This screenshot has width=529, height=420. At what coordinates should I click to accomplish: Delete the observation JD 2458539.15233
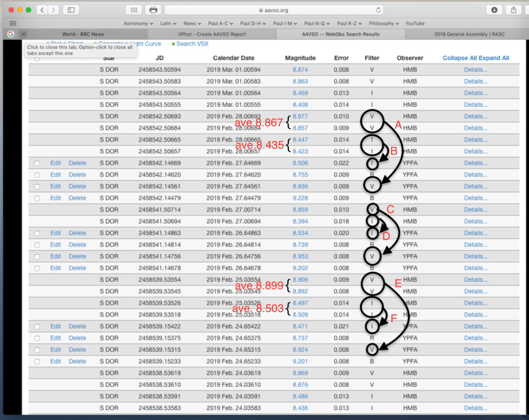(x=77, y=362)
